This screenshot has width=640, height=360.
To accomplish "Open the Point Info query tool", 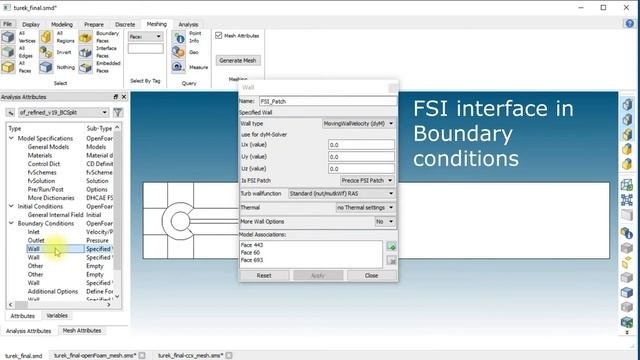I will tap(178, 37).
